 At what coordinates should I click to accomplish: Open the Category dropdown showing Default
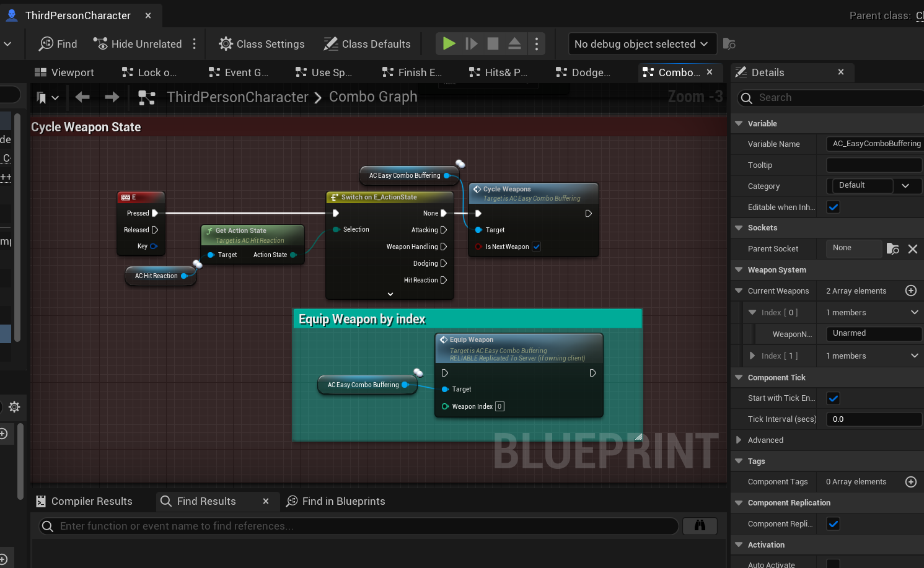coord(905,186)
